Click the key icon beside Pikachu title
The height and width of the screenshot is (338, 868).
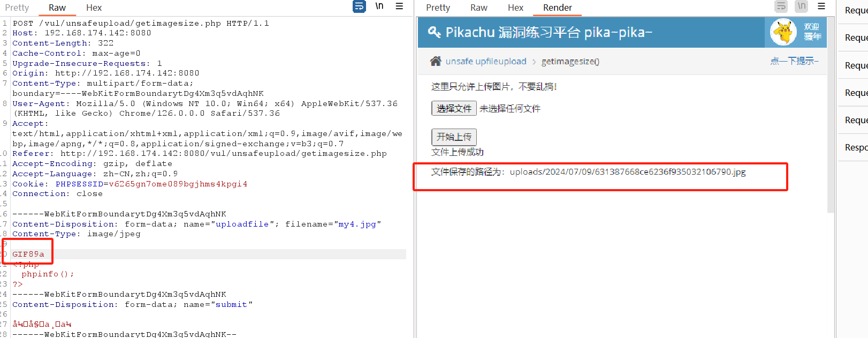pyautogui.click(x=434, y=32)
